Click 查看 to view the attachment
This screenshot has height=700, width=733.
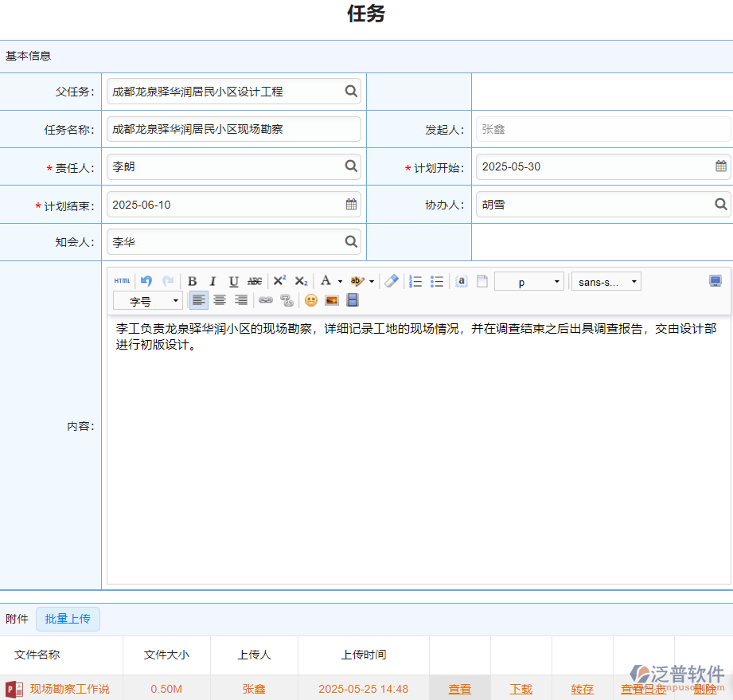click(459, 688)
